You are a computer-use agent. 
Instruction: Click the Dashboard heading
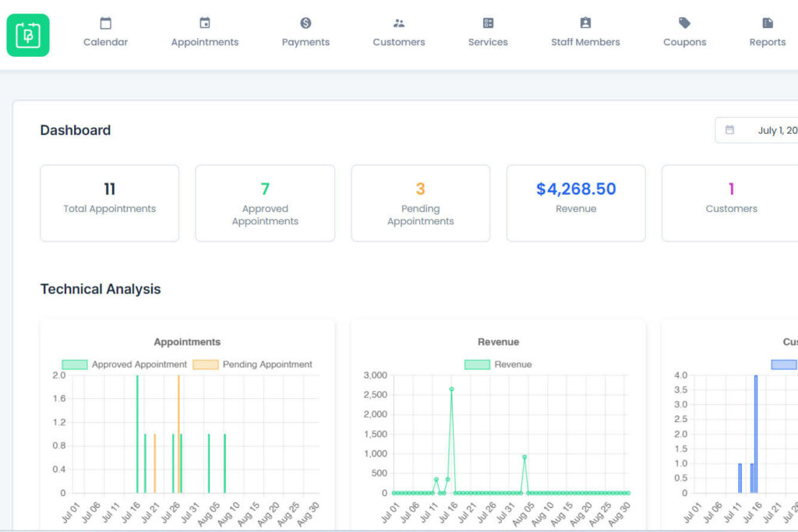click(x=76, y=130)
